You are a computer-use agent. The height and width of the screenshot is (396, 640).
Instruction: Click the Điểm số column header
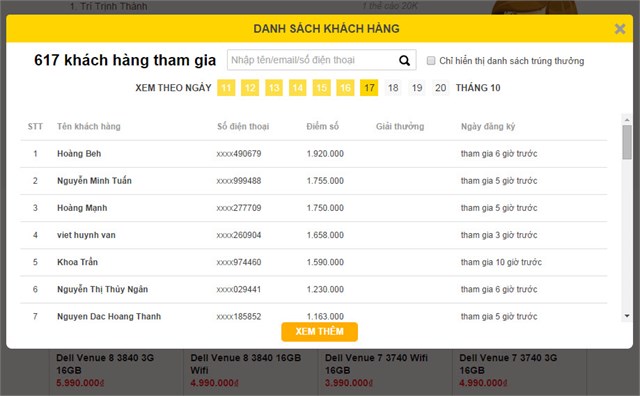(x=322, y=127)
